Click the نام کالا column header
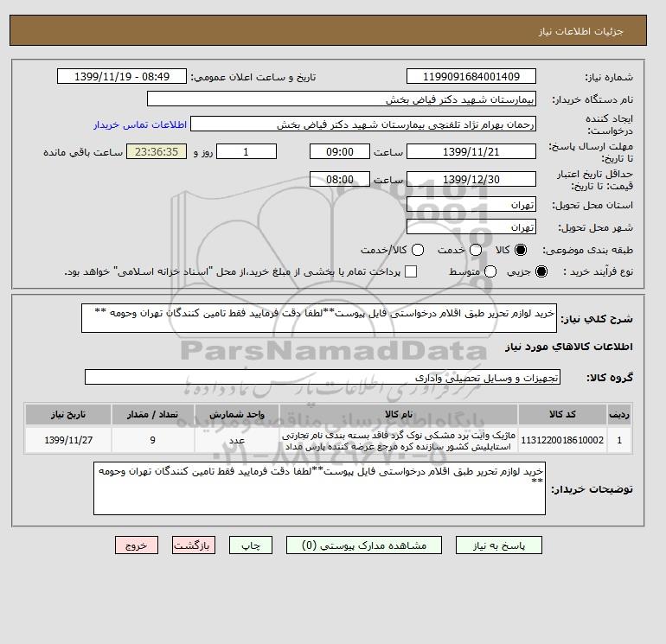The width and height of the screenshot is (666, 644). click(x=399, y=414)
